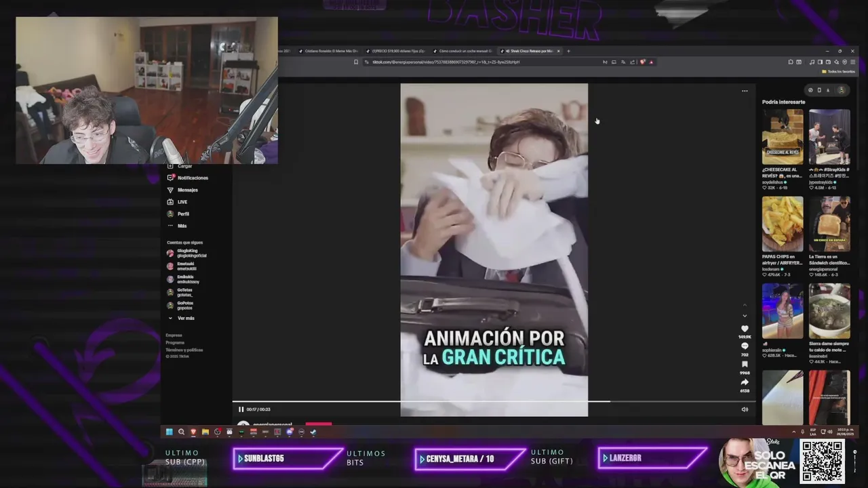868x488 pixels.
Task: Open the StrayKids suggested video thumbnail
Action: [x=829, y=137]
